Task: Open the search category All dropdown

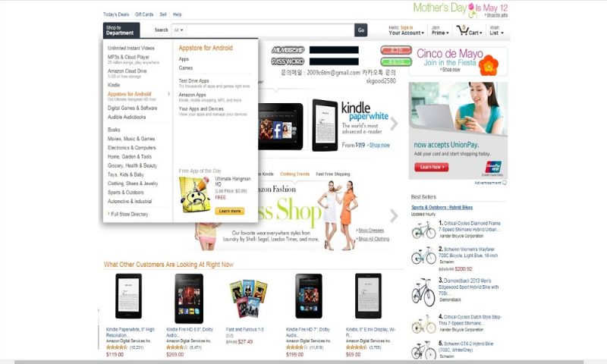Action: click(x=179, y=30)
